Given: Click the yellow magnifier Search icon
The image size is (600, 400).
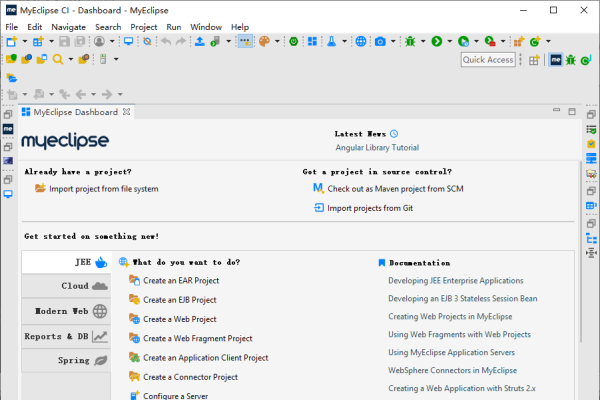Looking at the screenshot, I should [x=58, y=59].
